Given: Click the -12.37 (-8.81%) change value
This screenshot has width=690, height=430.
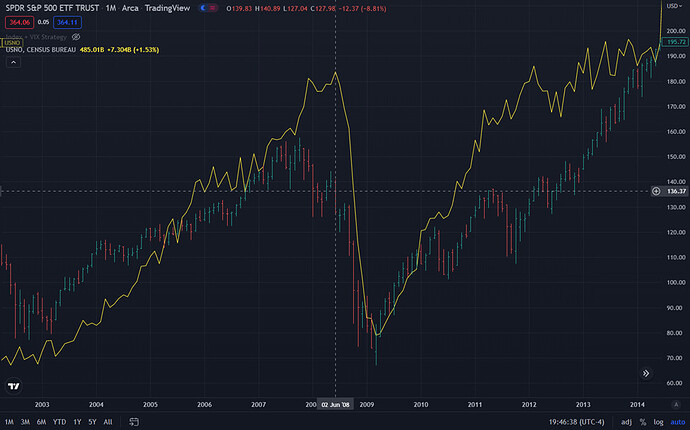Looking at the screenshot, I should coord(362,8).
